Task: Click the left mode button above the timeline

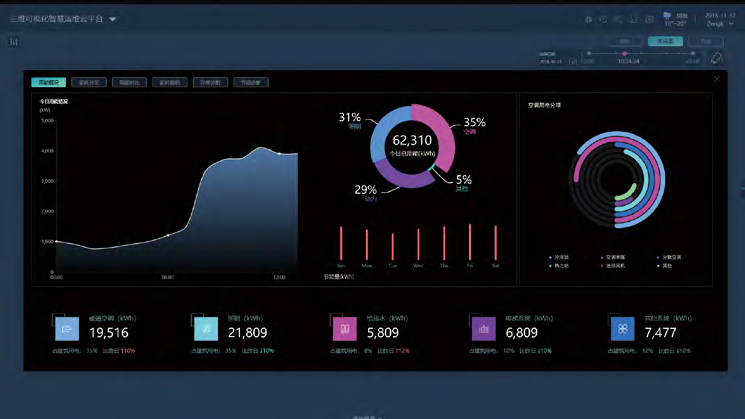Action: click(x=625, y=41)
